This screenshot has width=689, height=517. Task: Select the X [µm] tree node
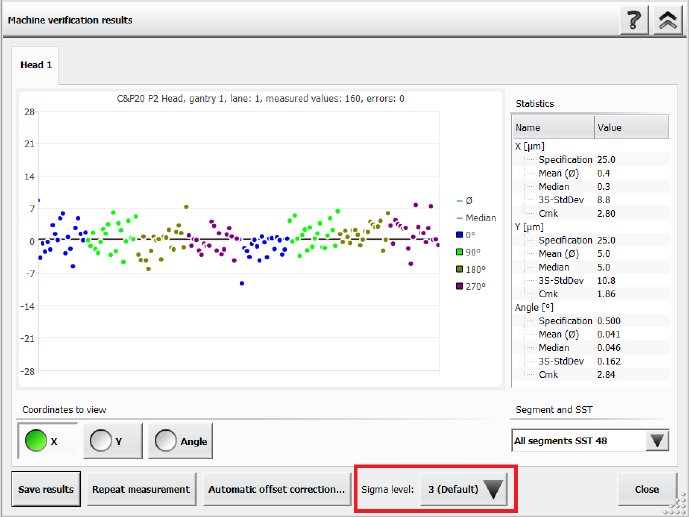pyautogui.click(x=529, y=146)
